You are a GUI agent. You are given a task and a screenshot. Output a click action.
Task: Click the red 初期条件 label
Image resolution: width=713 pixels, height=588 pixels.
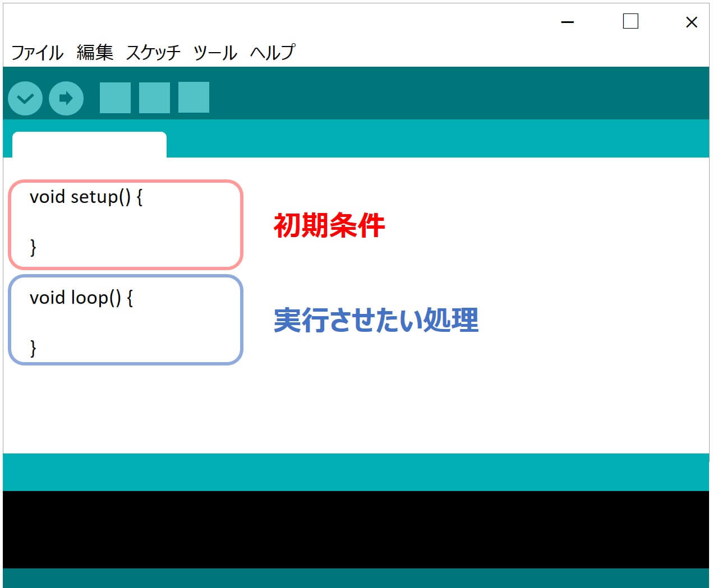329,226
